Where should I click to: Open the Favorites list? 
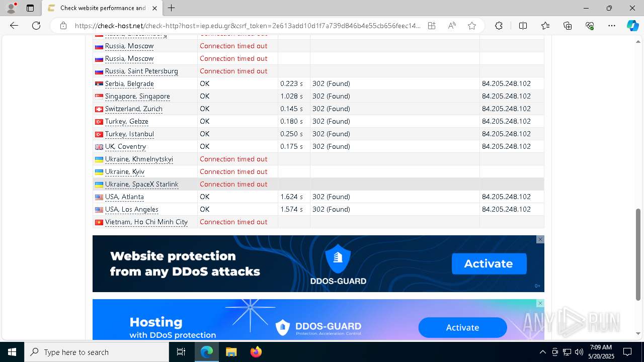coord(545,26)
